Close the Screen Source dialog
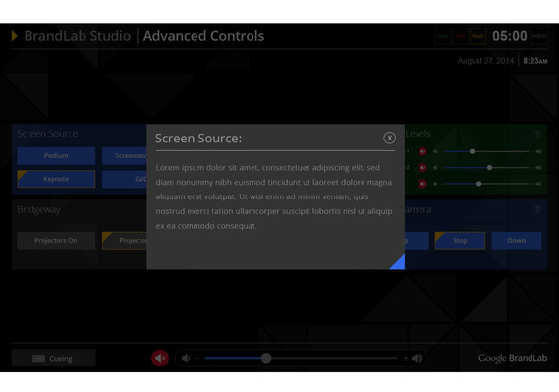 pyautogui.click(x=389, y=138)
